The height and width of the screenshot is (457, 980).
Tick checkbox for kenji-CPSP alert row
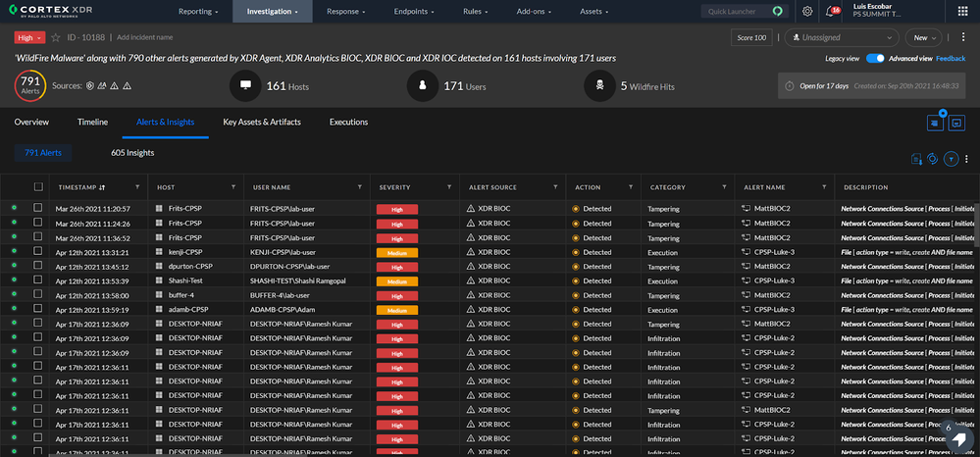click(x=38, y=253)
